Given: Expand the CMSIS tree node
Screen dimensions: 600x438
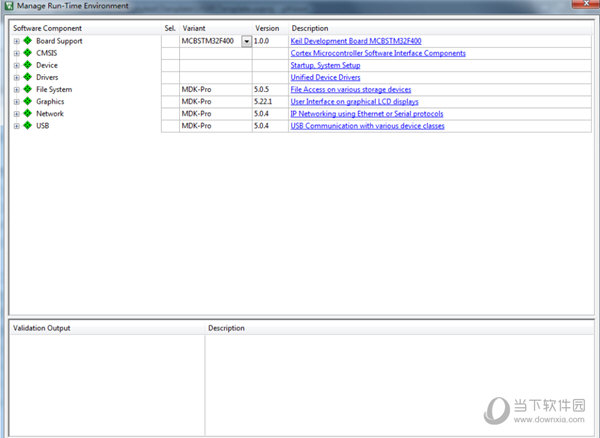Looking at the screenshot, I should pos(16,54).
